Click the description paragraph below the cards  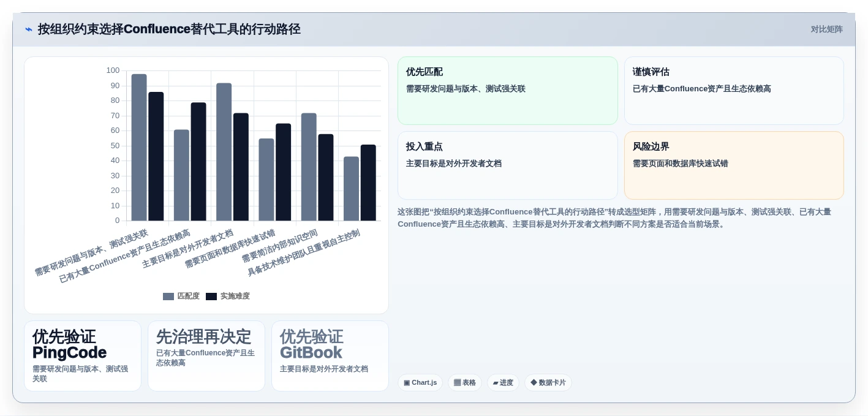(615, 218)
